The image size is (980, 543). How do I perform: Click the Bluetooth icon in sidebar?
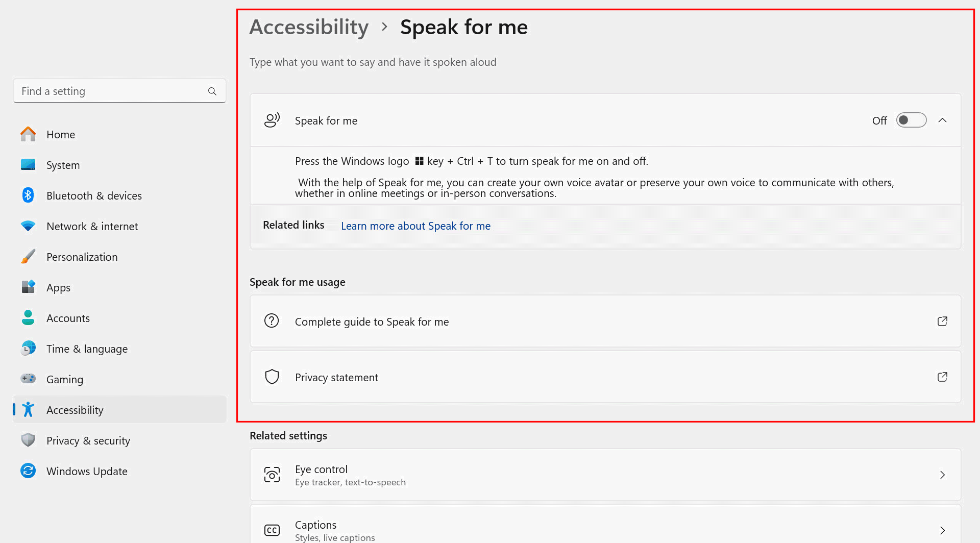click(x=28, y=195)
